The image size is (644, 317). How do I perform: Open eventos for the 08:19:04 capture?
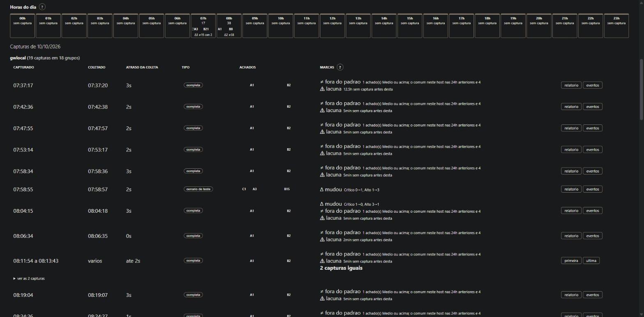(593, 295)
